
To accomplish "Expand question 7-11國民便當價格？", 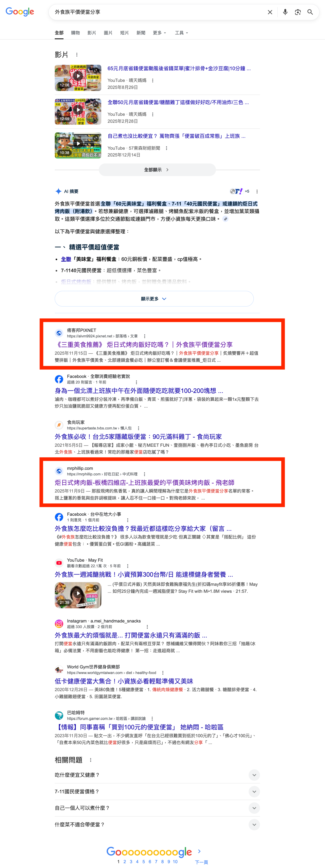I will point(157,791).
